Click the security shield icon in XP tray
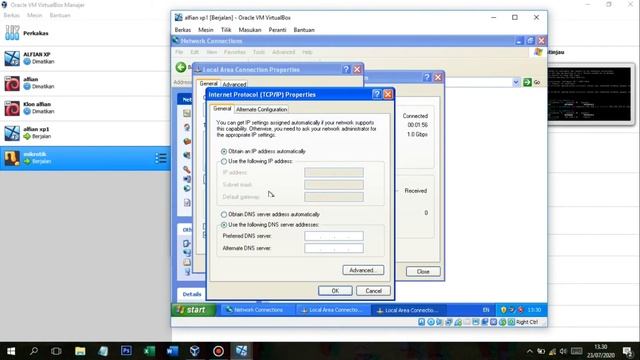This screenshot has width=640, height=360. click(x=503, y=310)
